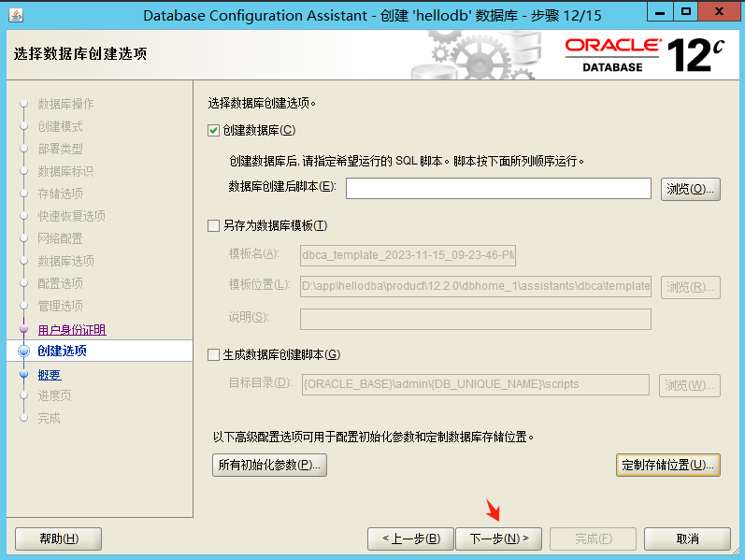The image size is (745, 560).
Task: Click the step bullet beside 概要
Action: click(23, 375)
